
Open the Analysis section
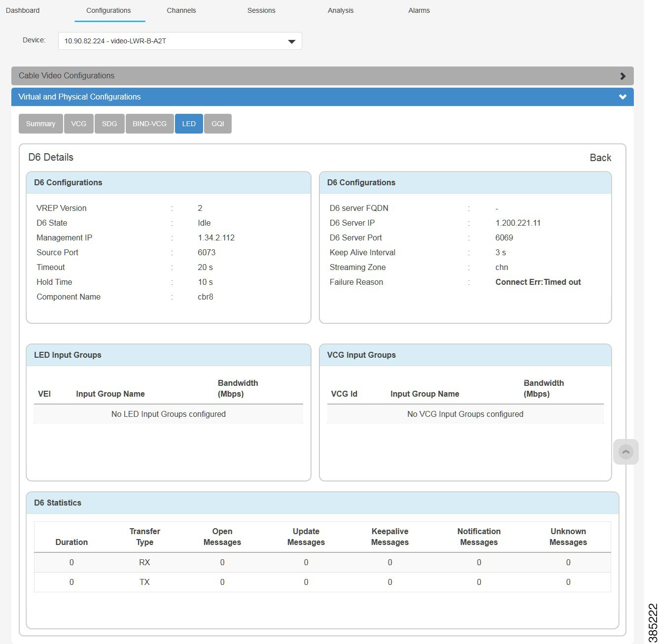coord(341,10)
